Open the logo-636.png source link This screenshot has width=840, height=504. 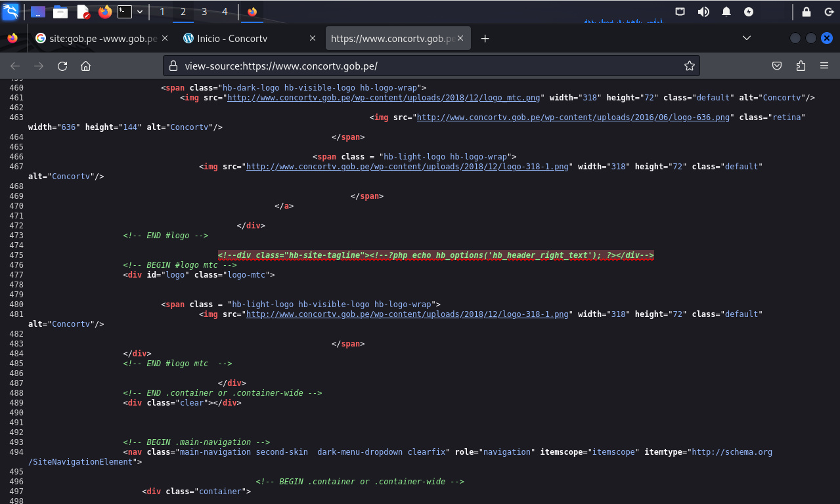coord(573,117)
